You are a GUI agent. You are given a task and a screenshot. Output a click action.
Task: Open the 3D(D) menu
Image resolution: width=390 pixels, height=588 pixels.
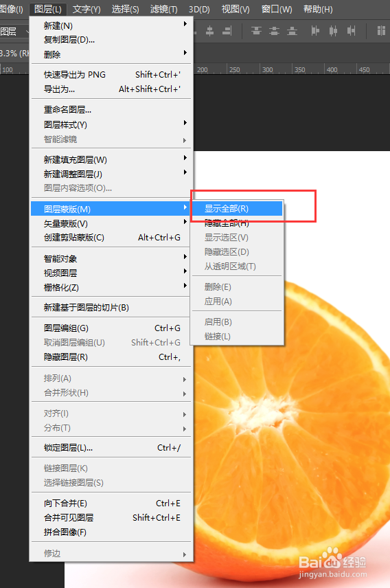point(199,9)
